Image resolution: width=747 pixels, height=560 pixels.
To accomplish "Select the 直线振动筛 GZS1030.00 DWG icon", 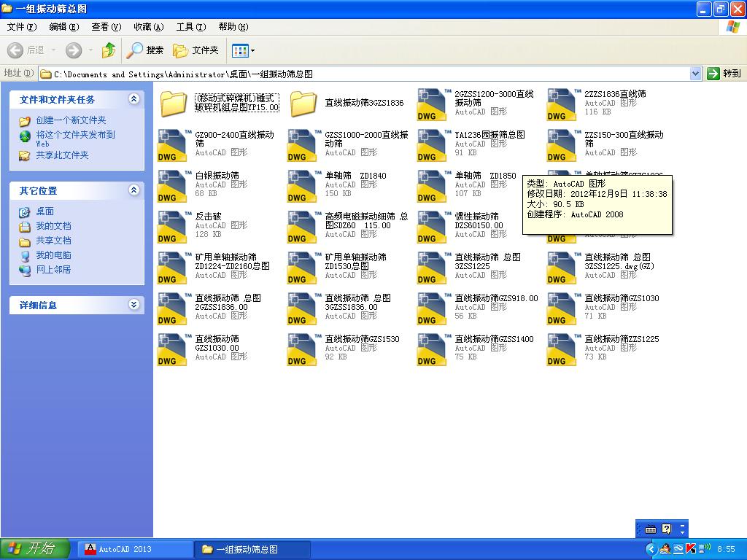I will click(x=173, y=349).
